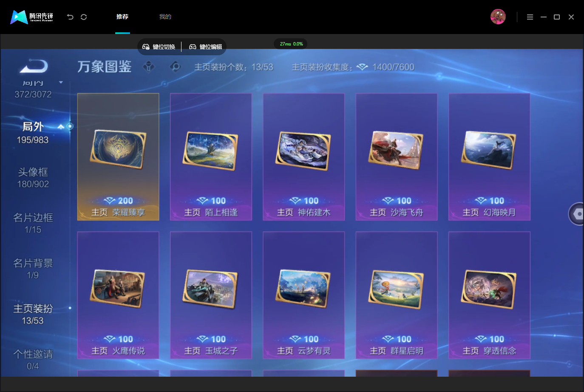Expand the 局内 category arrow
The width and height of the screenshot is (584, 392).
pyautogui.click(x=61, y=82)
